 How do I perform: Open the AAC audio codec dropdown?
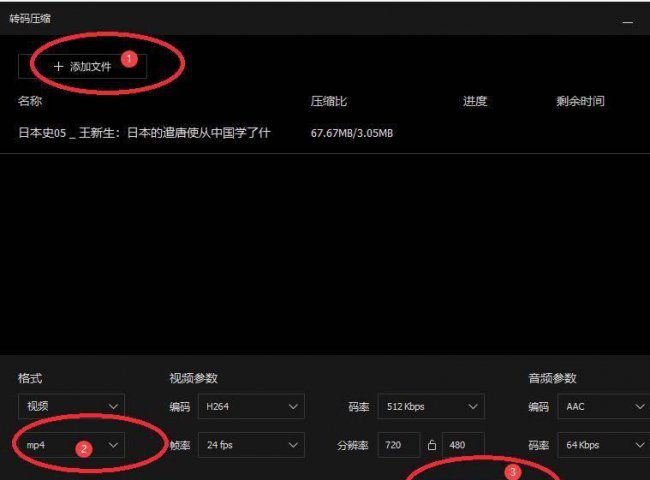pos(604,406)
